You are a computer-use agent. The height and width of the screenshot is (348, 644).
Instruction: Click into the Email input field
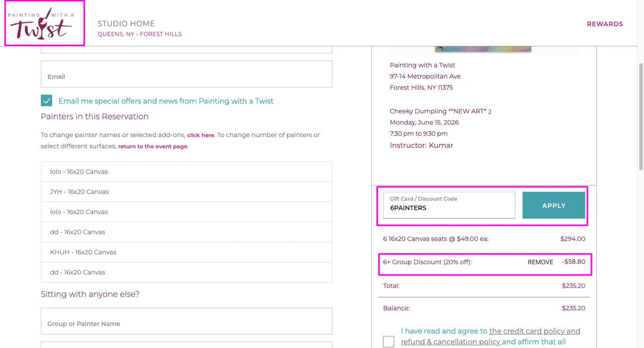click(x=187, y=74)
